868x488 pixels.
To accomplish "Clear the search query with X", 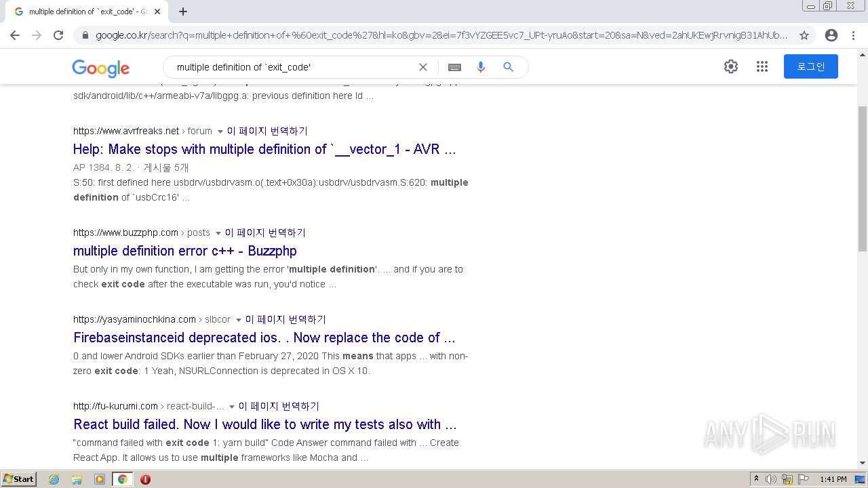I will click(x=423, y=67).
